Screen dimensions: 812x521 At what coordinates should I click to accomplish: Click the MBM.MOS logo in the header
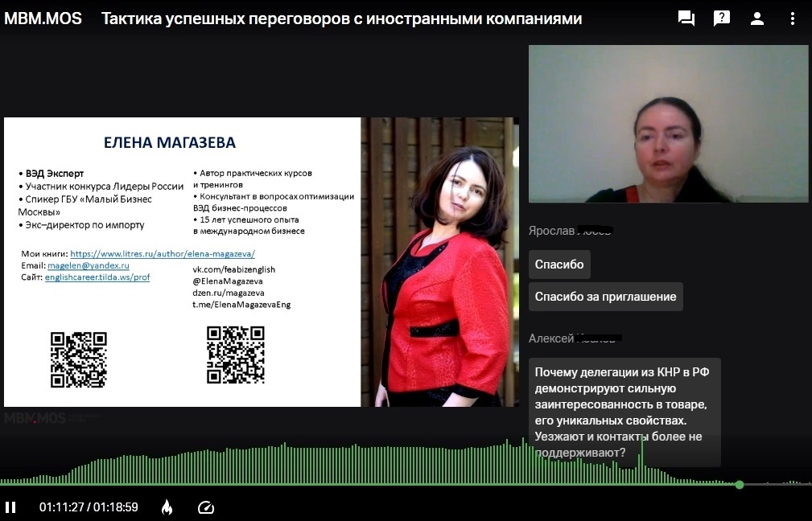point(42,18)
